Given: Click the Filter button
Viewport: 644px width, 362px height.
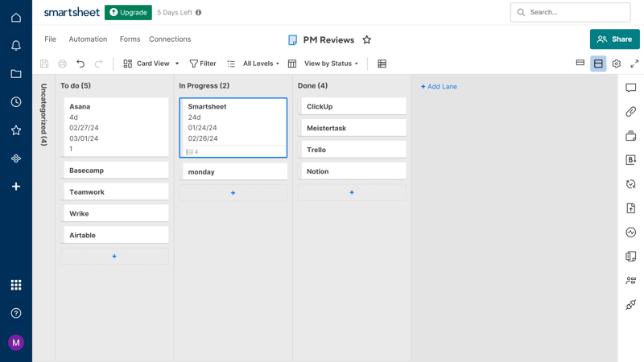Looking at the screenshot, I should pos(203,64).
